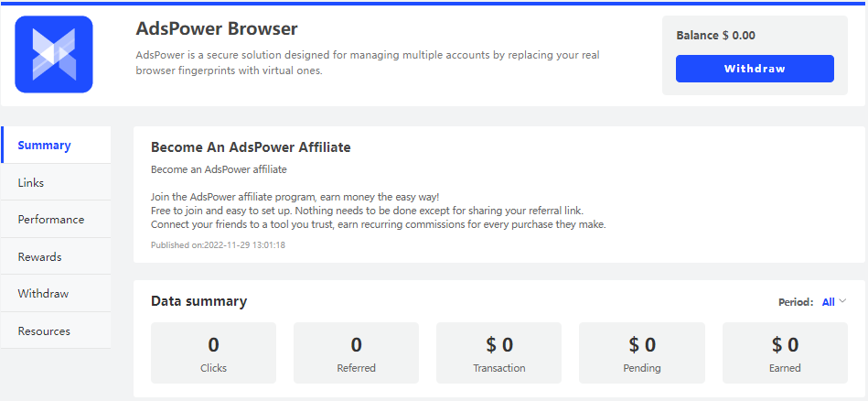Image resolution: width=868 pixels, height=401 pixels.
Task: Click the Referred count card
Action: coord(356,352)
